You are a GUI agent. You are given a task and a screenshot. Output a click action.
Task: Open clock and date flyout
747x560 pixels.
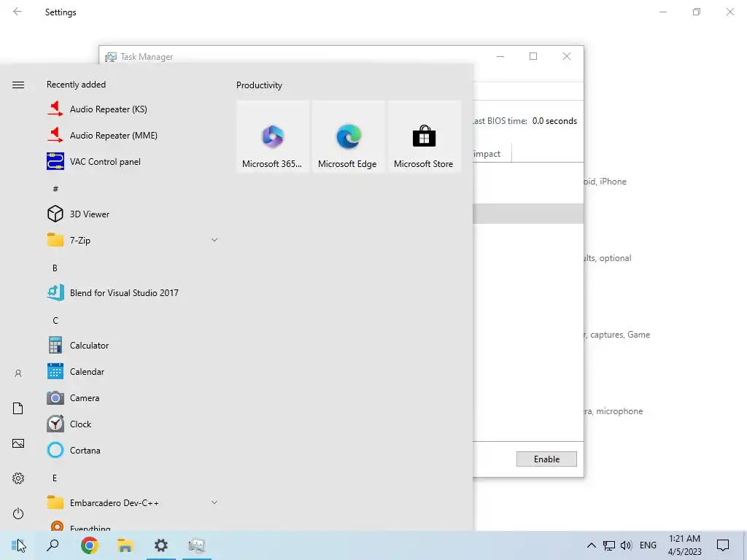pyautogui.click(x=684, y=545)
